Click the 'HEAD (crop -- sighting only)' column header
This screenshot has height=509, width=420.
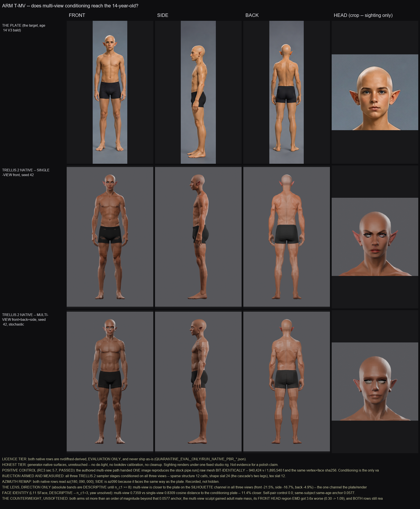pyautogui.click(x=363, y=15)
